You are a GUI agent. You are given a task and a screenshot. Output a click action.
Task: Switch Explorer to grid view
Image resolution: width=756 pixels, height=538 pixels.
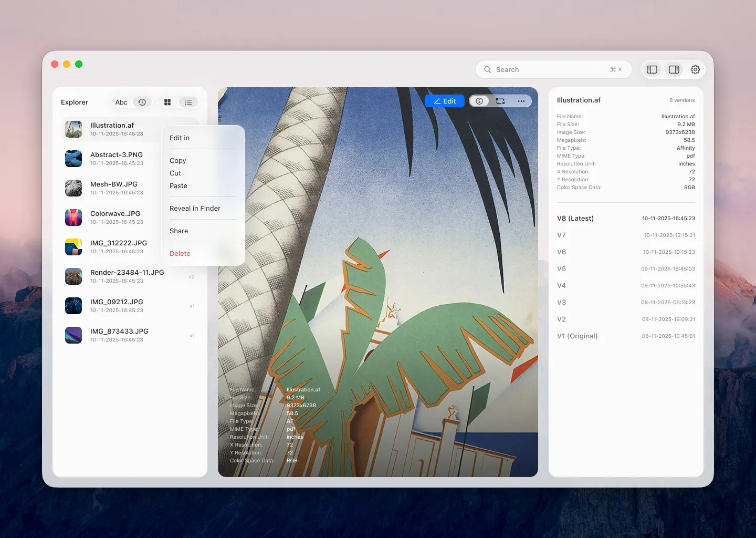pos(167,102)
